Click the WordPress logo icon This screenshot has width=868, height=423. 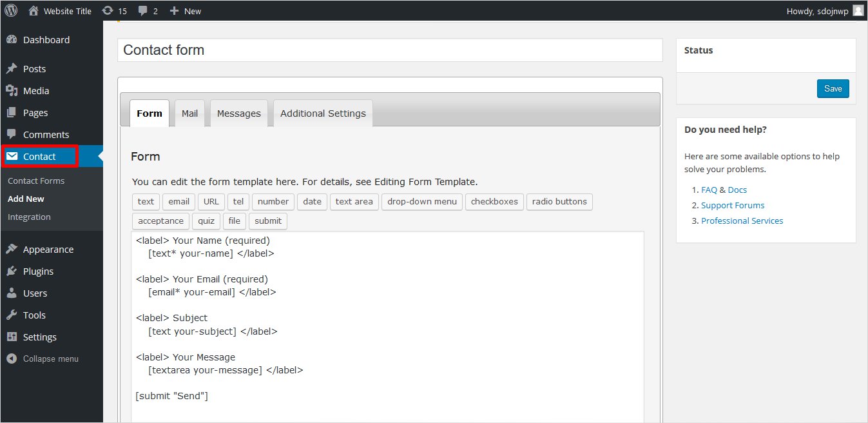coord(11,11)
